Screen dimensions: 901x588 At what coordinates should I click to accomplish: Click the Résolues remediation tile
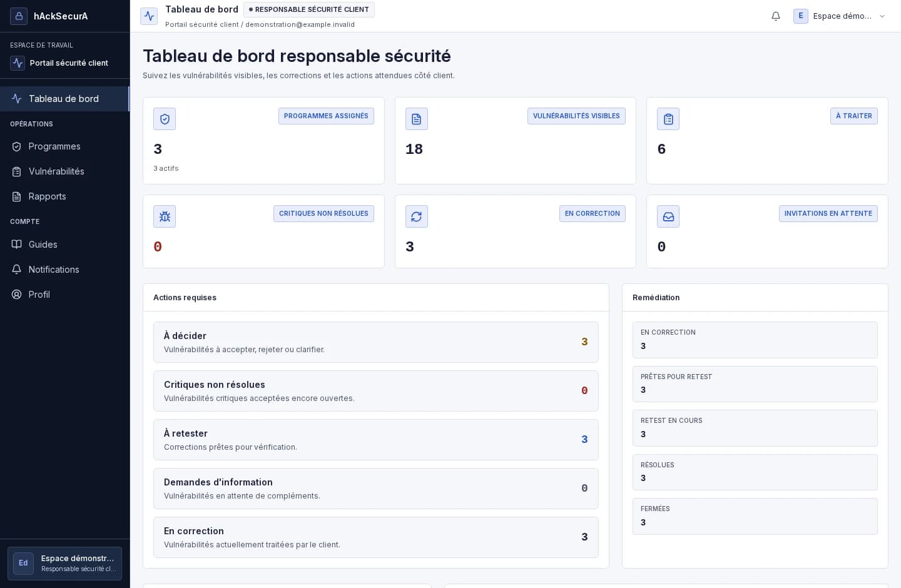pos(755,472)
